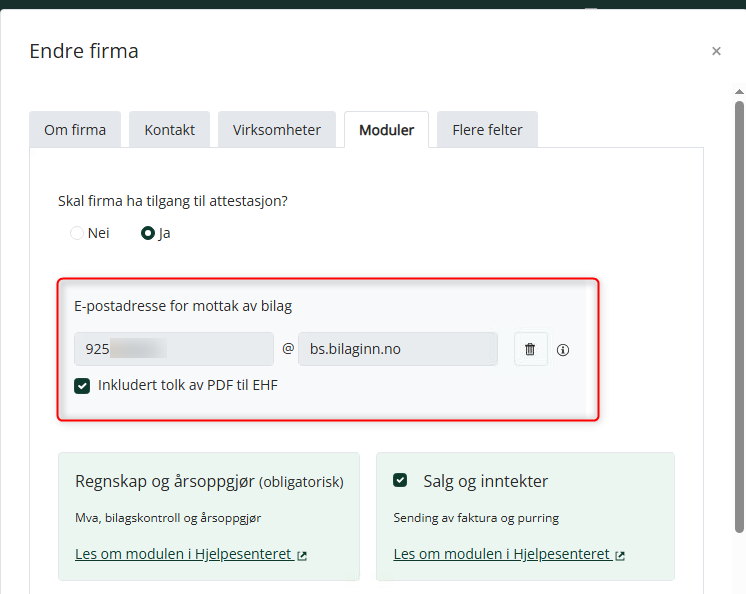The height and width of the screenshot is (594, 746).
Task: Open external link icon under Salg og inntekter
Action: [620, 555]
